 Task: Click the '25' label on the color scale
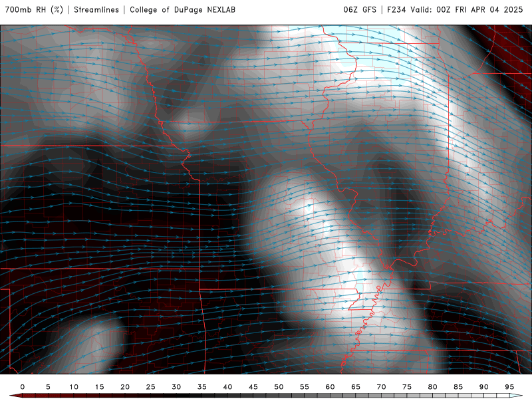click(151, 387)
